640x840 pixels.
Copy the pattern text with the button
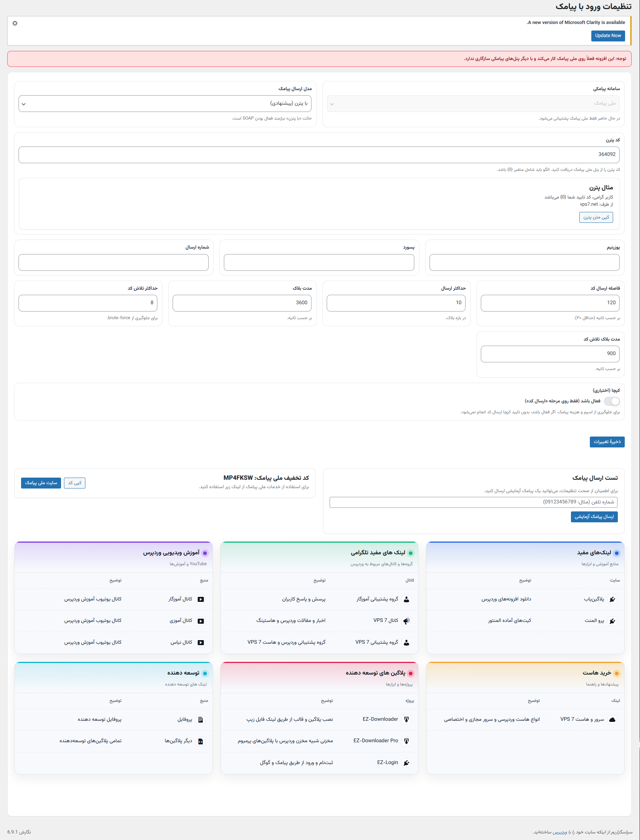(596, 217)
